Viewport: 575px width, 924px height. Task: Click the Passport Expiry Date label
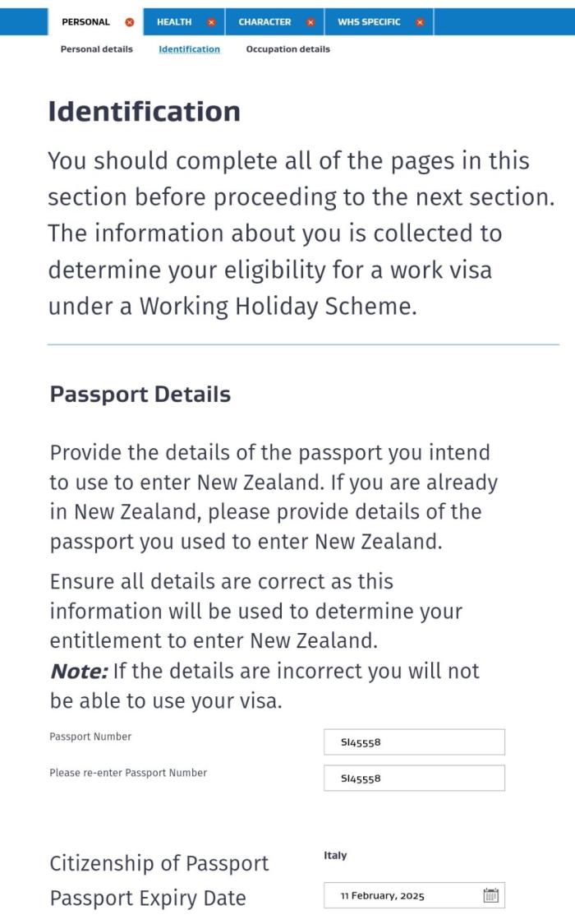tap(148, 898)
